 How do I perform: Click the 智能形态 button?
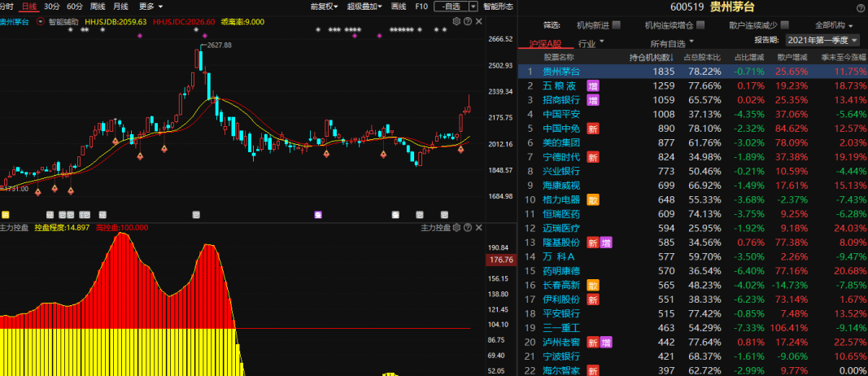pos(498,7)
